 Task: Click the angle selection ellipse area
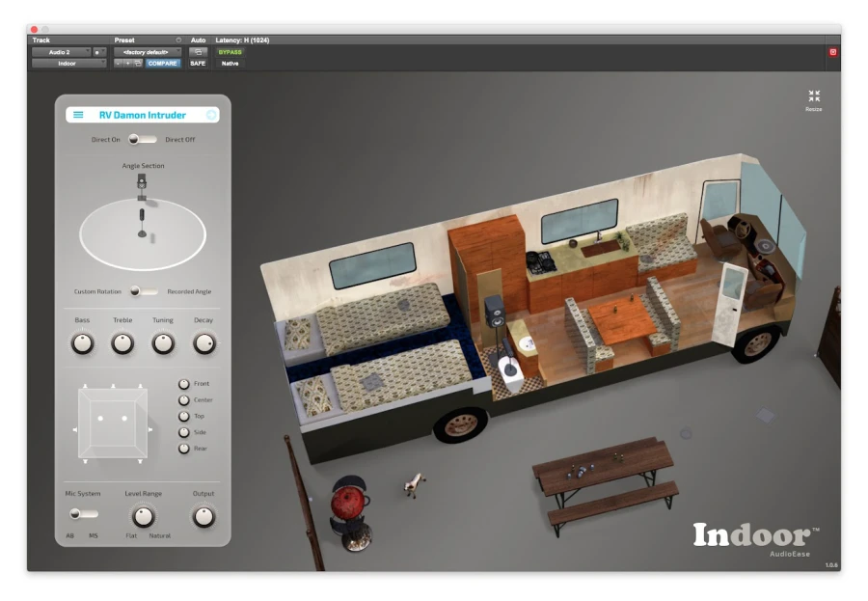point(143,234)
